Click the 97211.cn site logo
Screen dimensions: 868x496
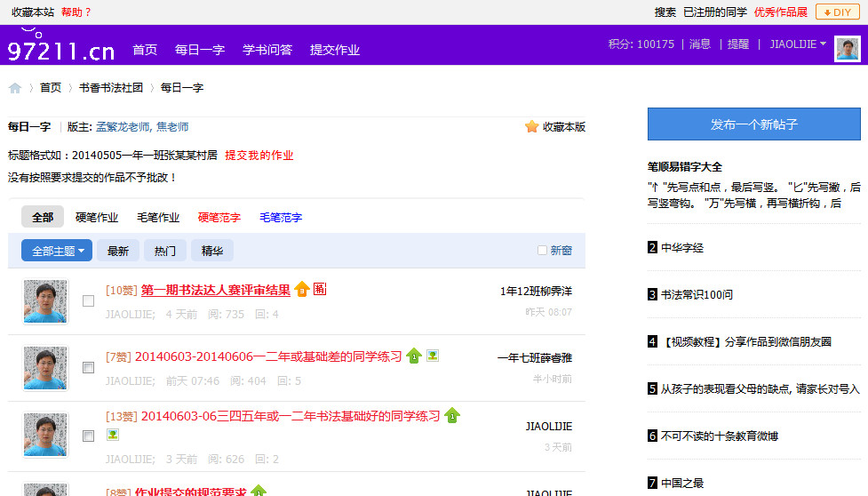[61, 46]
